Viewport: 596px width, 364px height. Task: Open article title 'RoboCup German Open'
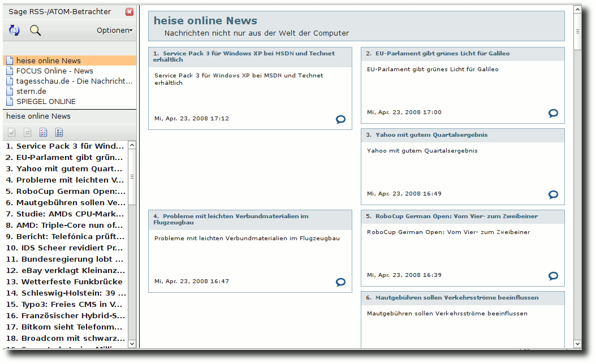pyautogui.click(x=456, y=216)
